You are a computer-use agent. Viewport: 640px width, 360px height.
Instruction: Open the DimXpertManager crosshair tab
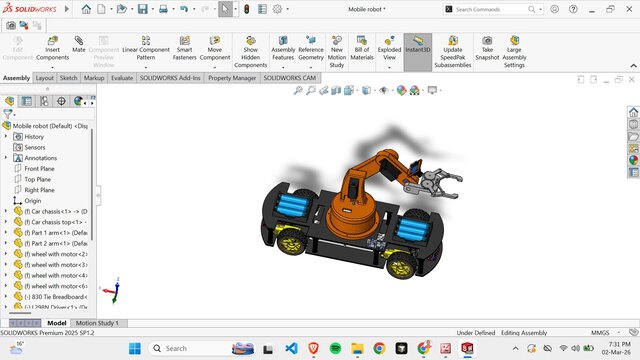(61, 101)
